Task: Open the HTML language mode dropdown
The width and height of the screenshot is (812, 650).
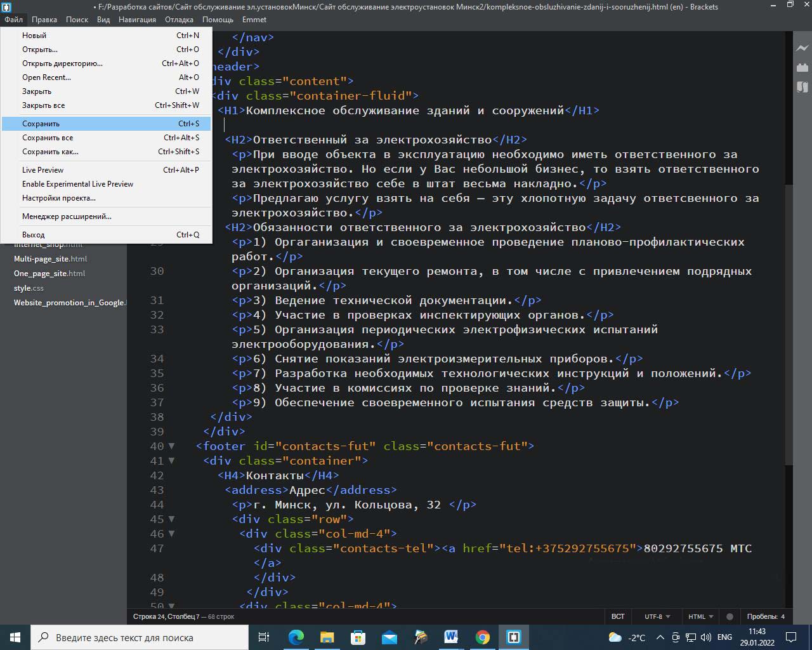Action: point(700,616)
